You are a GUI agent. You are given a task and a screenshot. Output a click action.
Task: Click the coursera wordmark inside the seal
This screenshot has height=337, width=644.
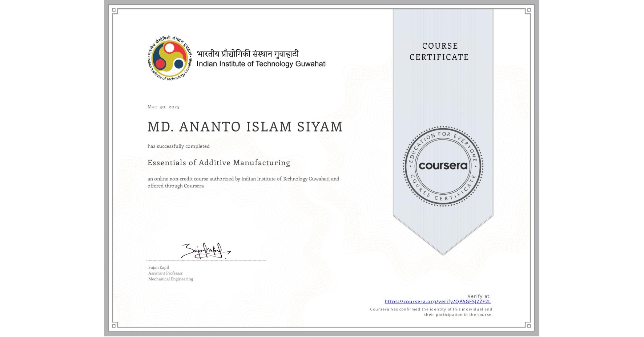pos(443,166)
